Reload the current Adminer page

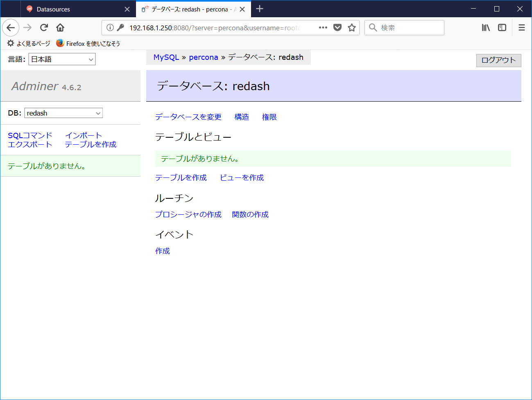click(44, 27)
